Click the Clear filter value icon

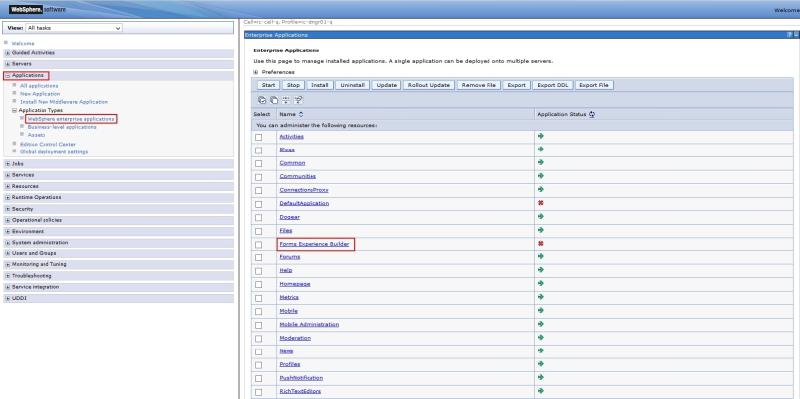coord(298,100)
